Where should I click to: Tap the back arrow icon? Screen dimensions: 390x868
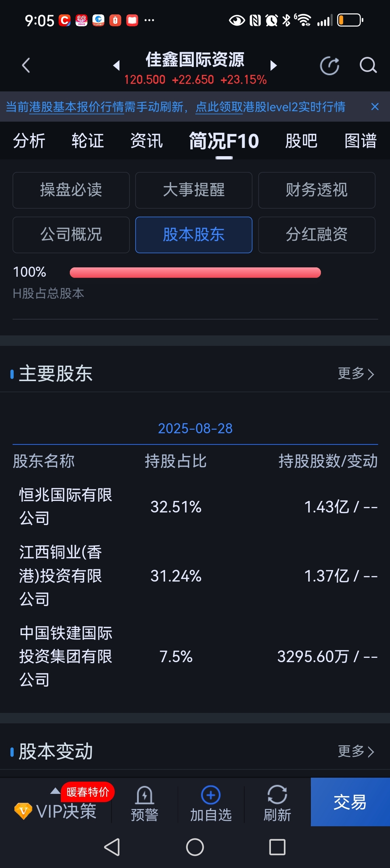click(26, 65)
